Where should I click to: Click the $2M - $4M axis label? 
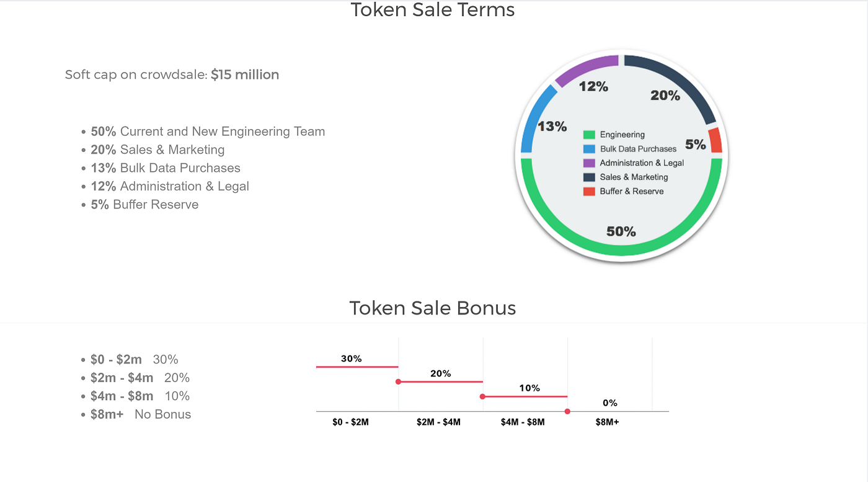pyautogui.click(x=438, y=422)
